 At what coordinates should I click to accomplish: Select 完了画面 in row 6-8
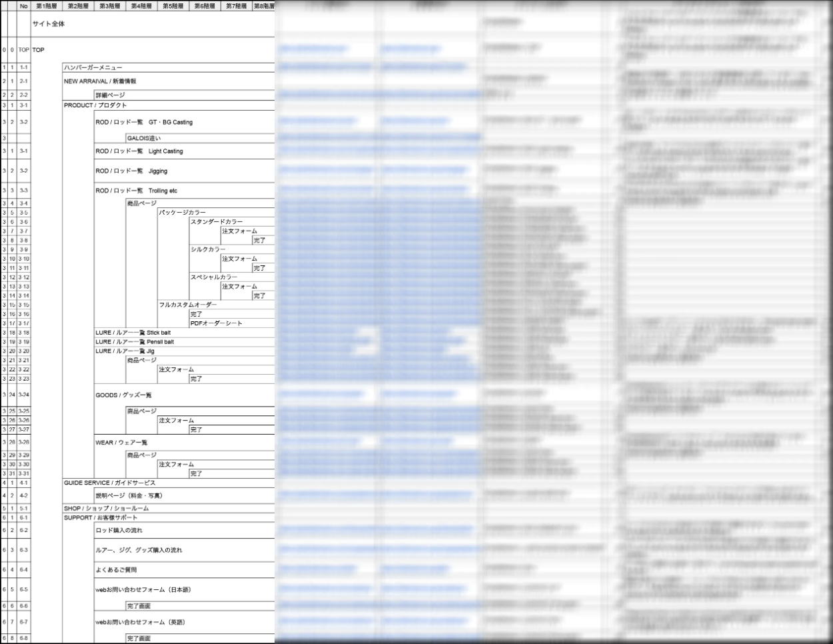(200, 639)
